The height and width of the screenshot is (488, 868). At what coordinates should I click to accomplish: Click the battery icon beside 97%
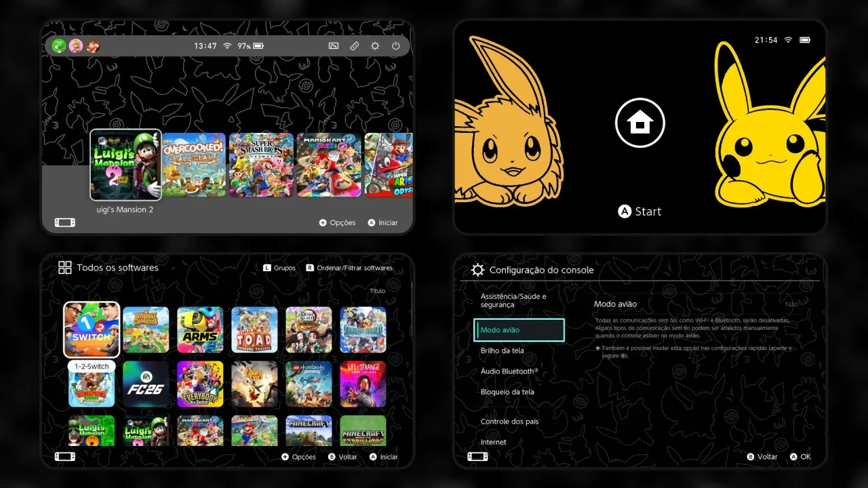258,46
